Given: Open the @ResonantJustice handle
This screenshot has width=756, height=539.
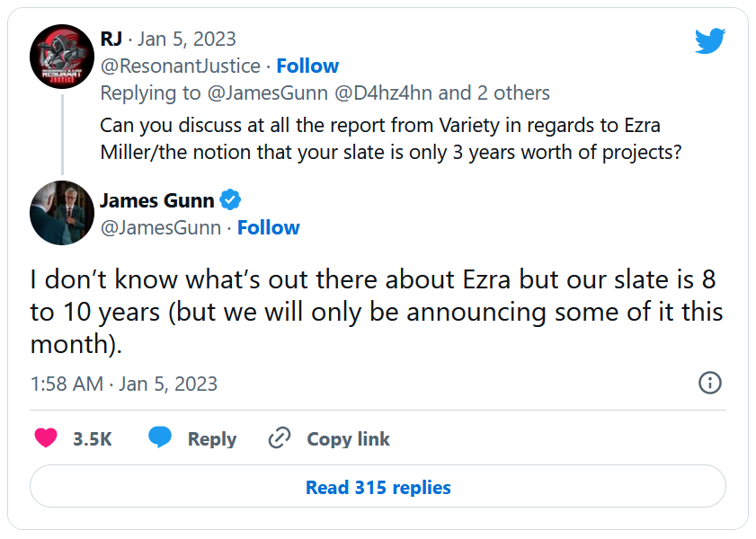Looking at the screenshot, I should [180, 66].
